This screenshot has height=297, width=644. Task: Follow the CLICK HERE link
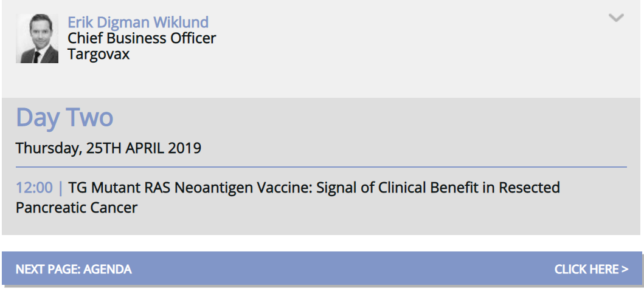coord(592,270)
